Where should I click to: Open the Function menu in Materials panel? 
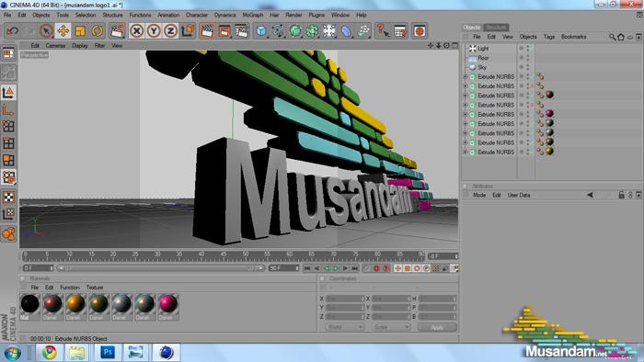point(69,288)
